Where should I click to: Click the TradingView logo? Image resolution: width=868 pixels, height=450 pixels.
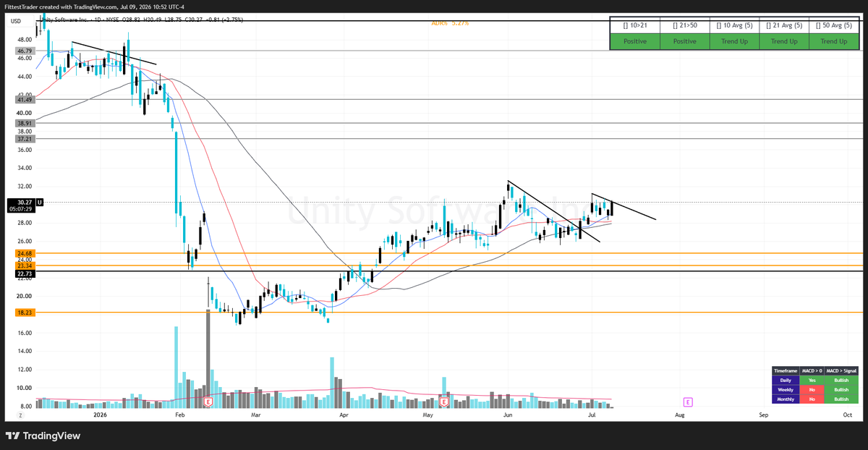pyautogui.click(x=43, y=436)
